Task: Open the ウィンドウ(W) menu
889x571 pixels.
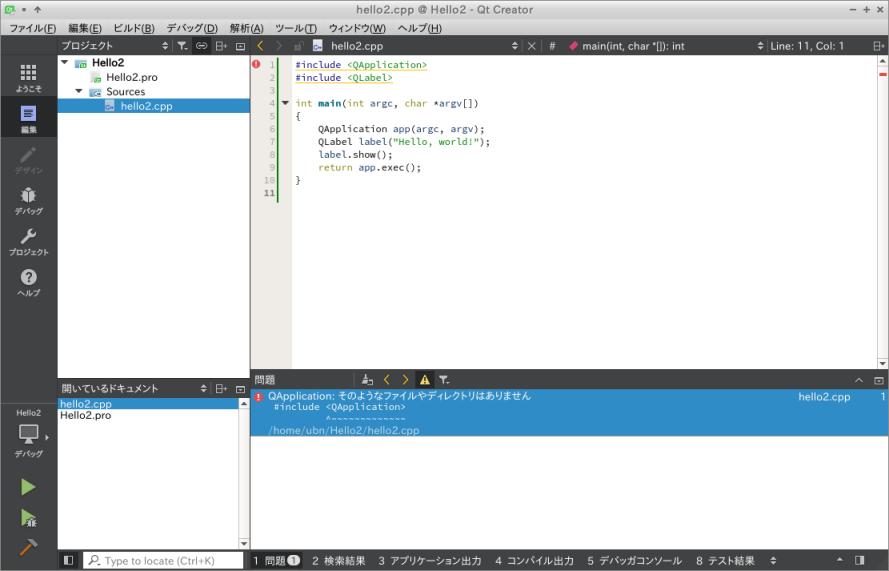Action: coord(357,28)
